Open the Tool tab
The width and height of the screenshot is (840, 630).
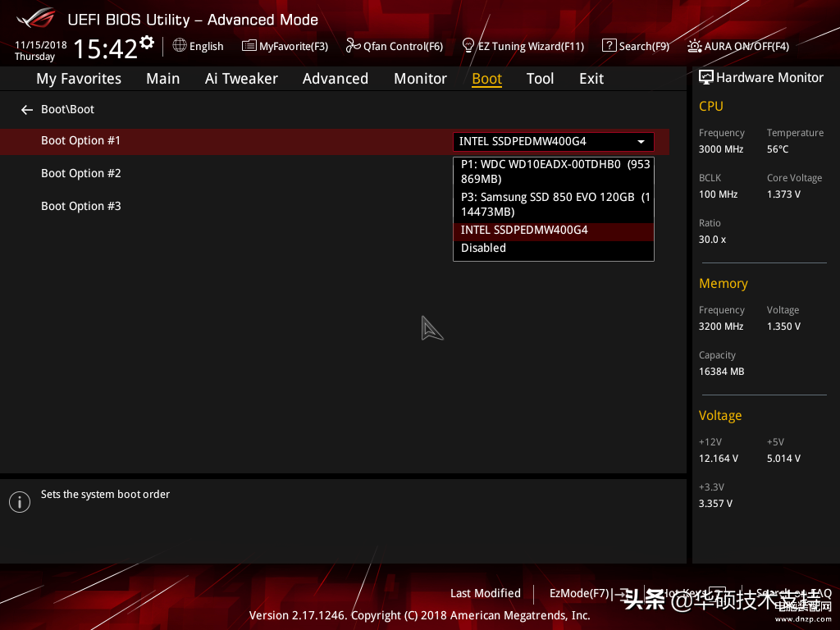tap(540, 79)
